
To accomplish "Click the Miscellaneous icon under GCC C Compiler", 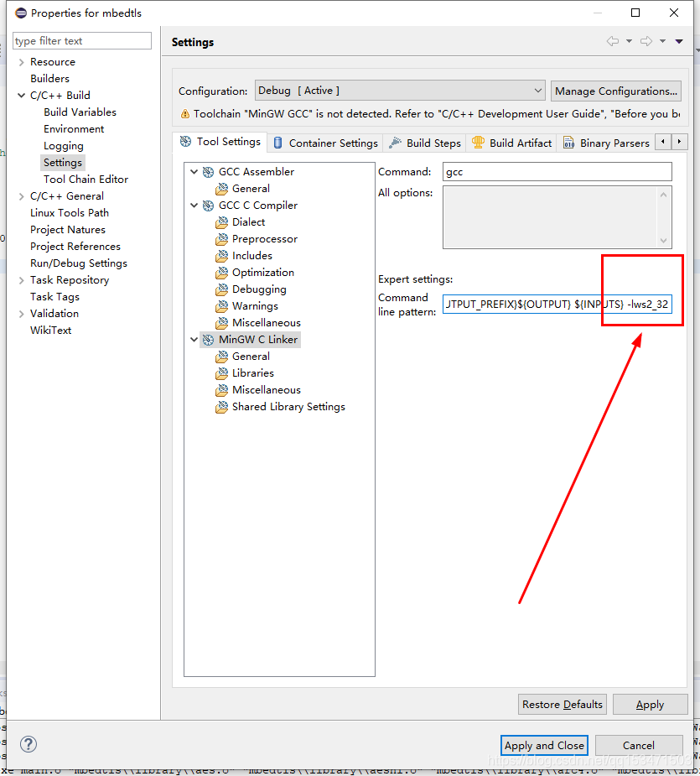I will (221, 323).
